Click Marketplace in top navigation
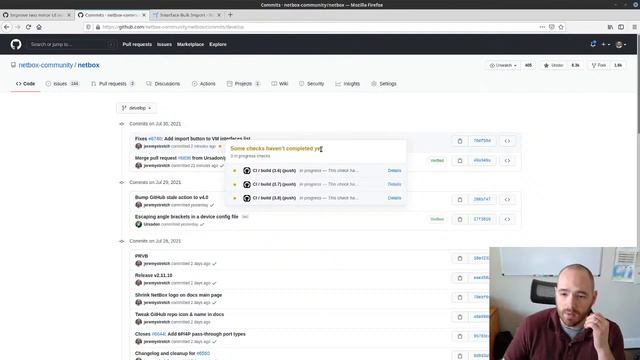This screenshot has width=640, height=360. (190, 44)
